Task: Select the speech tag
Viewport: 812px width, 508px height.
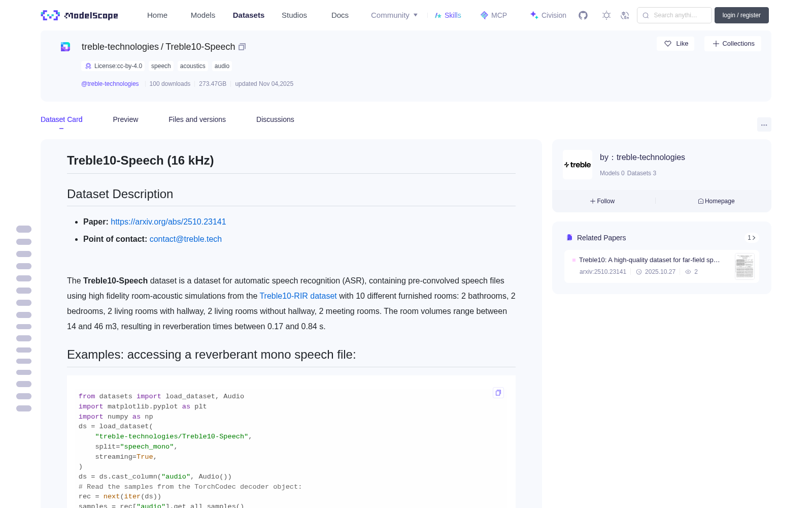Action: point(161,66)
